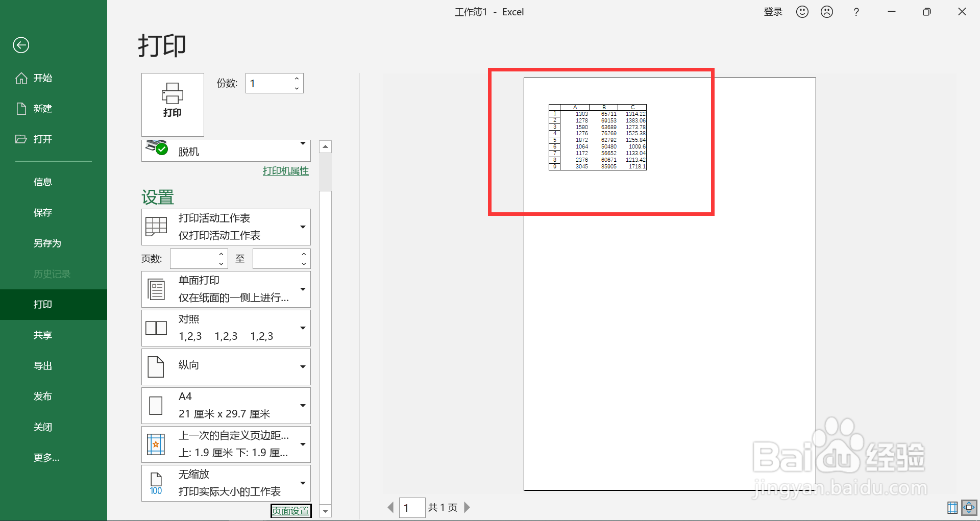Click 登录 to sign in
The image size is (980, 521).
coord(773,12)
